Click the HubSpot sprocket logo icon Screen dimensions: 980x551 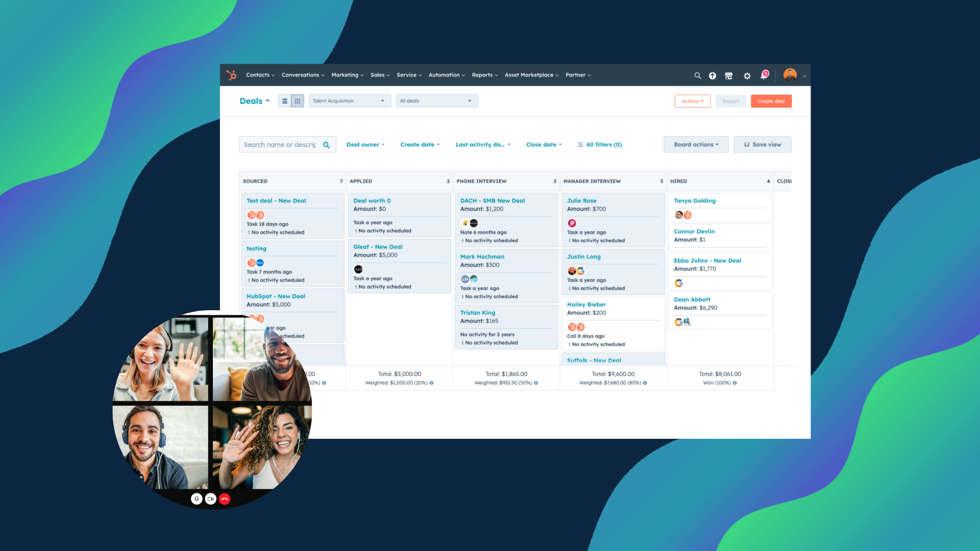point(232,74)
